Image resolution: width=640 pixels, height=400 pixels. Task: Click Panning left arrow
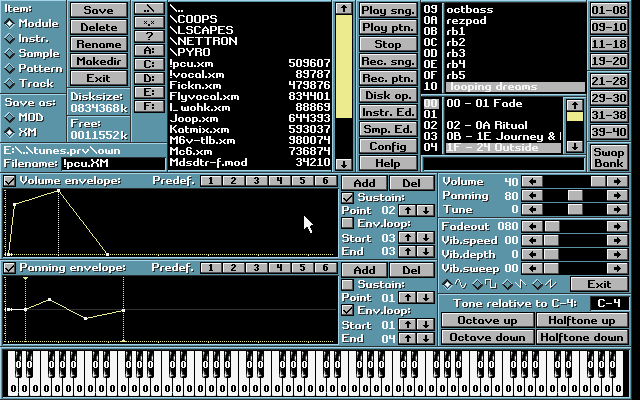pos(532,196)
